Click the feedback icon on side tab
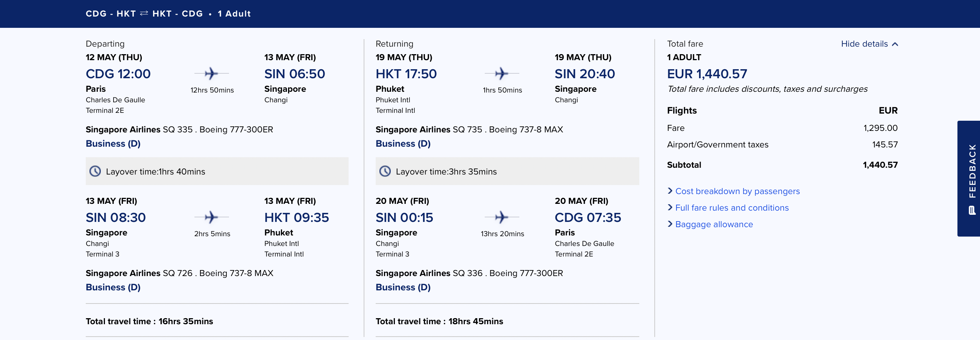The height and width of the screenshot is (340, 980). [972, 210]
